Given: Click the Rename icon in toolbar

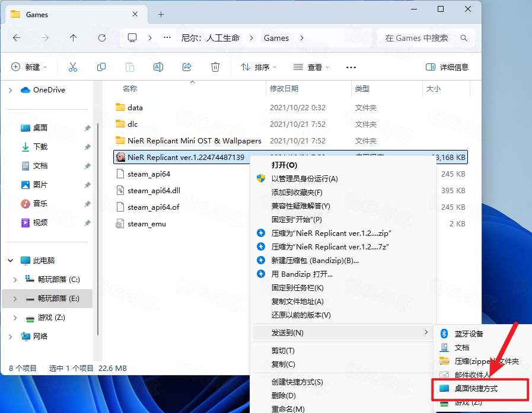Looking at the screenshot, I should 158,67.
